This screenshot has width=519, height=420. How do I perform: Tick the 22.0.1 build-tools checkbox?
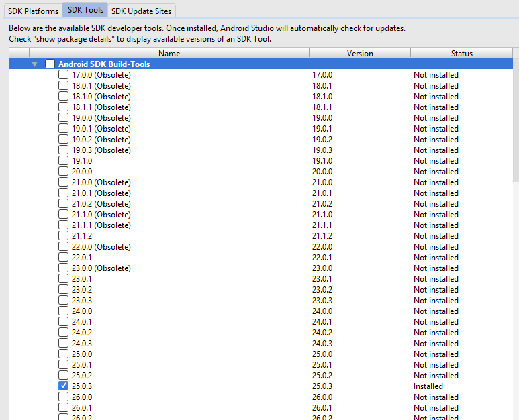(x=63, y=257)
